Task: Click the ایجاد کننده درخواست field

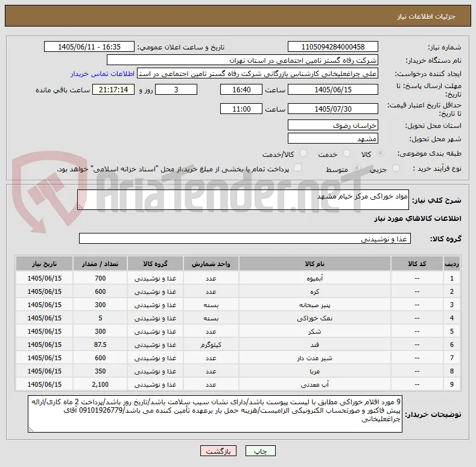Action: point(258,74)
